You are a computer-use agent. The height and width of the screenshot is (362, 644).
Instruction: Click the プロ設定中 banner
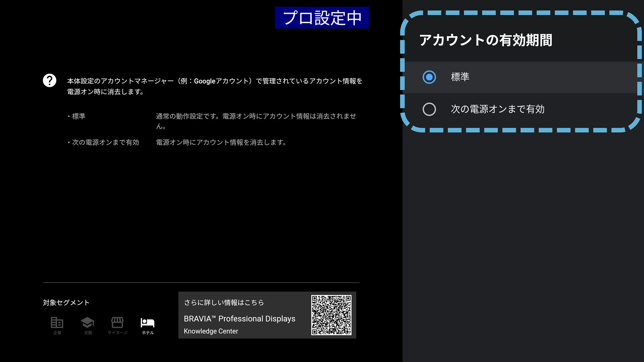tap(322, 18)
